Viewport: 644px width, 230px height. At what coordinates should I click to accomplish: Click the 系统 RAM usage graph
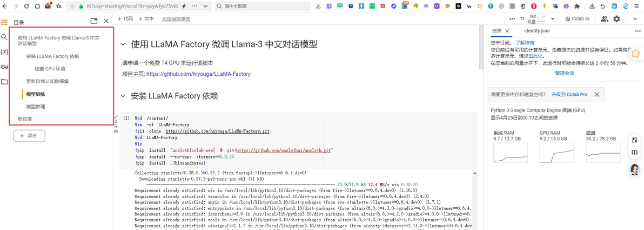click(512, 153)
